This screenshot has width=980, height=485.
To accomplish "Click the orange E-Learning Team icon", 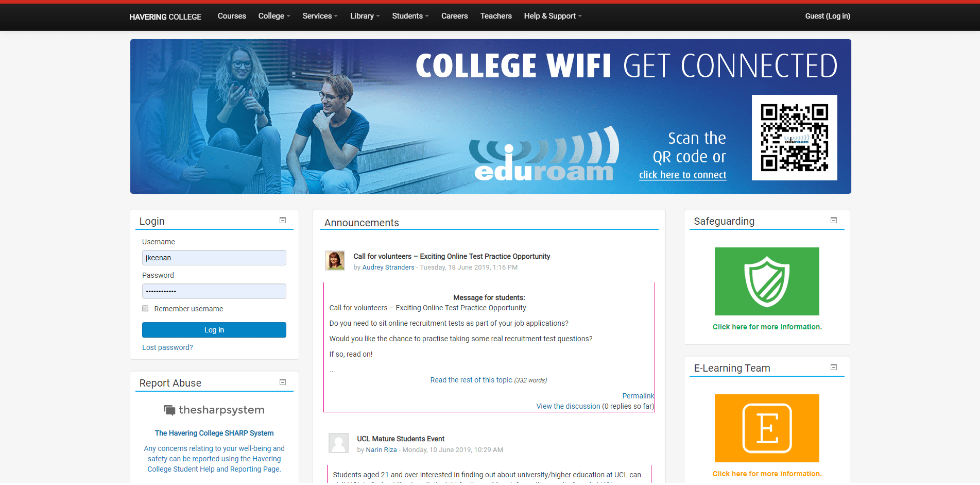I will 767,428.
